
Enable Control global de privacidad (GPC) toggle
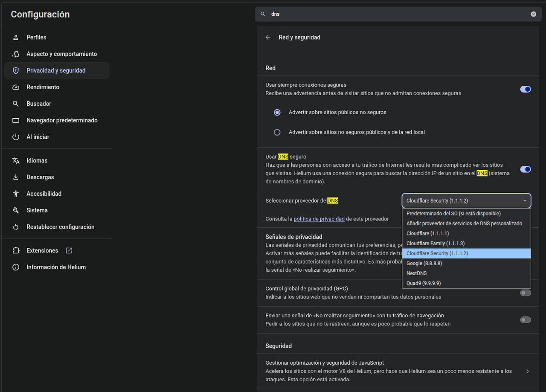coord(526,293)
